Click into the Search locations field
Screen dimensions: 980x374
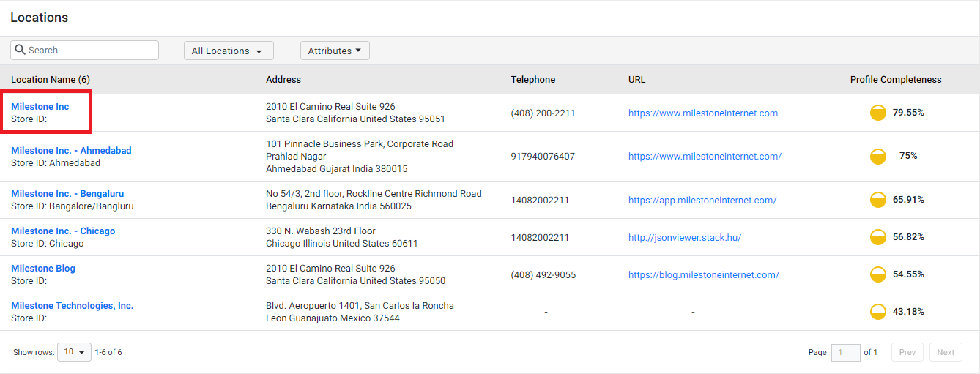pos(84,50)
